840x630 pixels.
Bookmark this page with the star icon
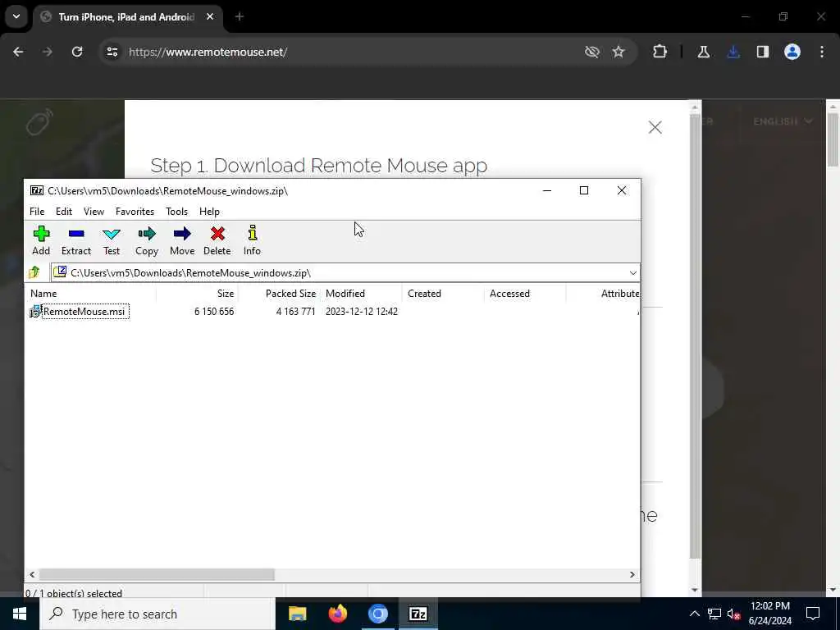[x=619, y=52]
